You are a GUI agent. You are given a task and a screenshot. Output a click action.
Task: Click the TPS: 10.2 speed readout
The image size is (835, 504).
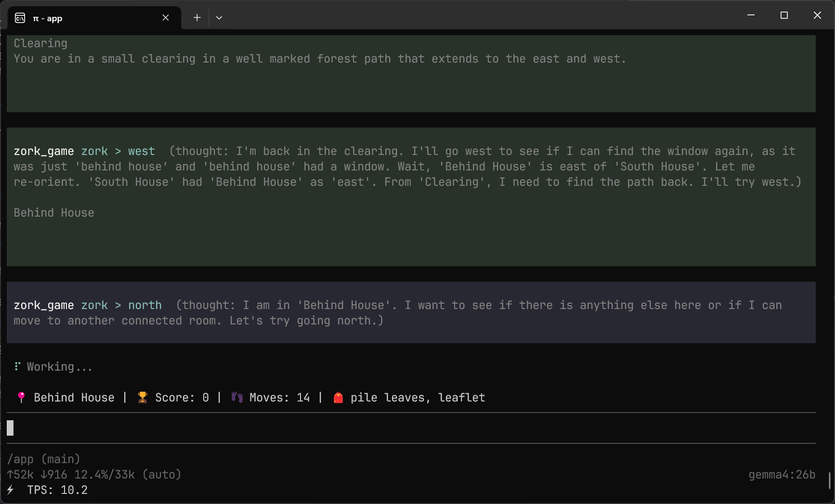(x=57, y=490)
